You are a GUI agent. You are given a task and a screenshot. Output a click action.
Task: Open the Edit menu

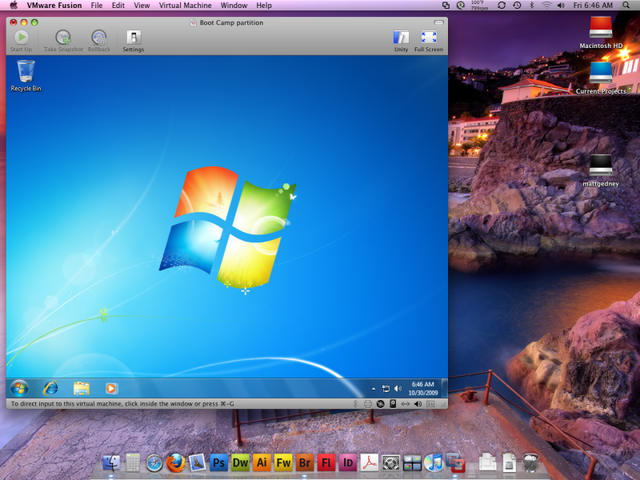[118, 5]
